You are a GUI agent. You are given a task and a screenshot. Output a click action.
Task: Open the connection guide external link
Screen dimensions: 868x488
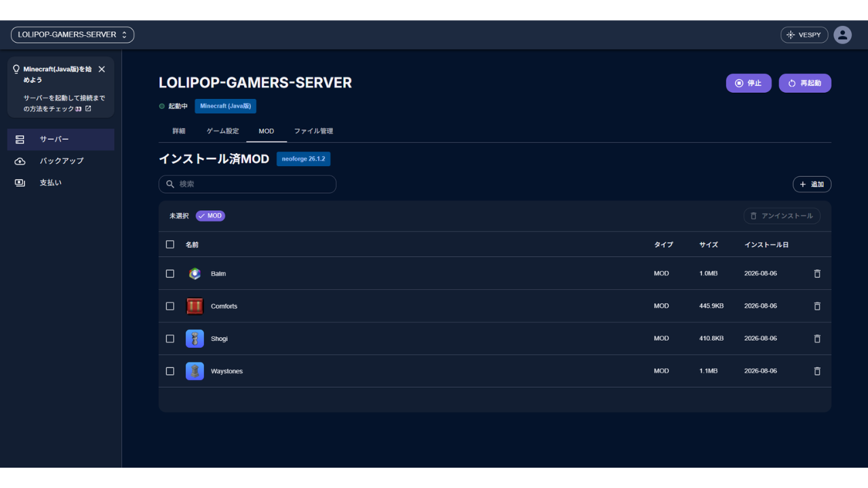[x=88, y=108]
